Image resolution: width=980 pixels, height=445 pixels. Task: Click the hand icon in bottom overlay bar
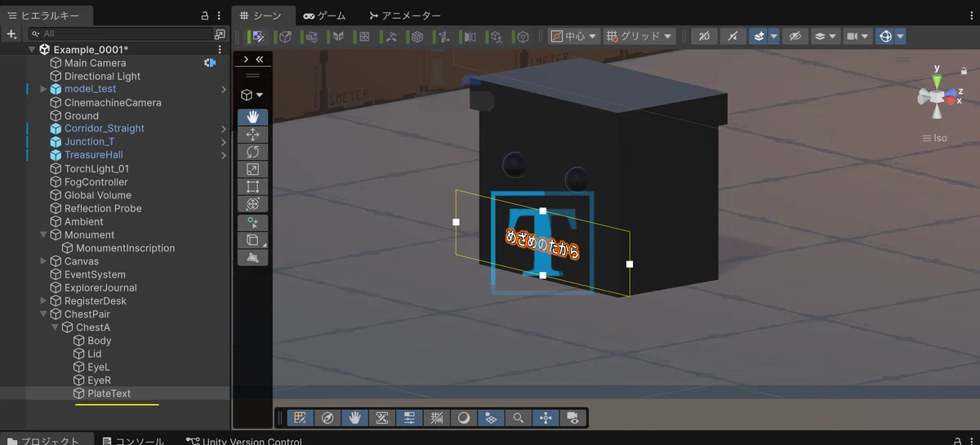tap(354, 418)
